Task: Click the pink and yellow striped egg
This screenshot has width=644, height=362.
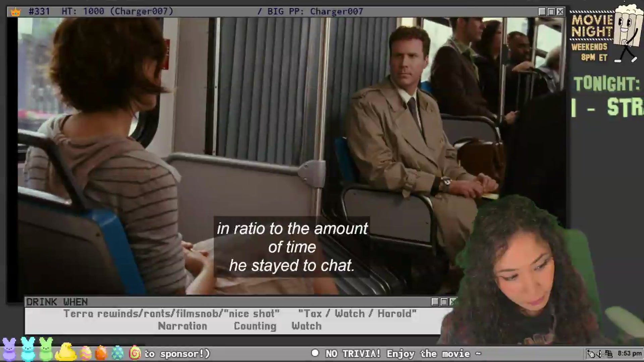Action: (85, 353)
